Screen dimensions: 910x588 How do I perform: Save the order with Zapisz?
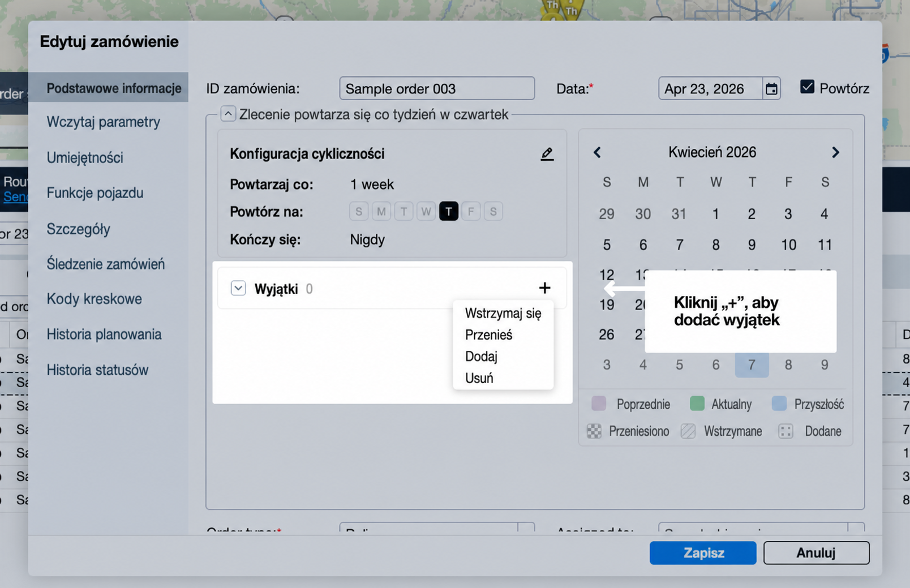pos(703,553)
